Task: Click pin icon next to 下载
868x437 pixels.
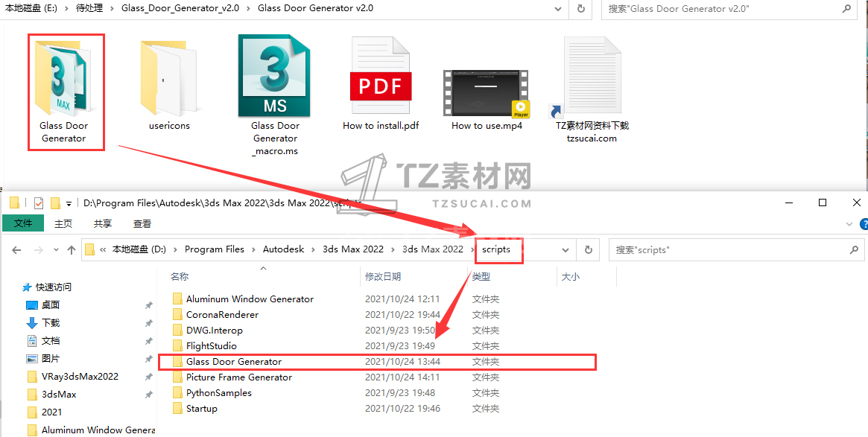Action: 148,323
